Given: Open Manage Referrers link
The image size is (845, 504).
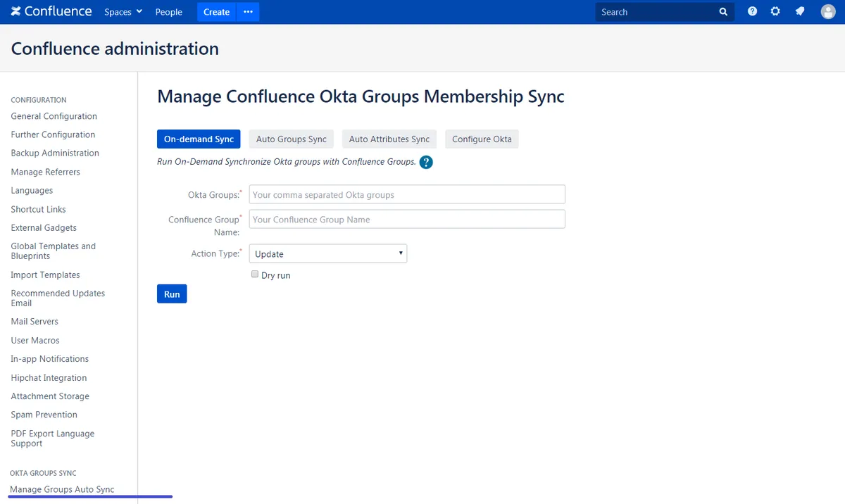Looking at the screenshot, I should coord(46,172).
